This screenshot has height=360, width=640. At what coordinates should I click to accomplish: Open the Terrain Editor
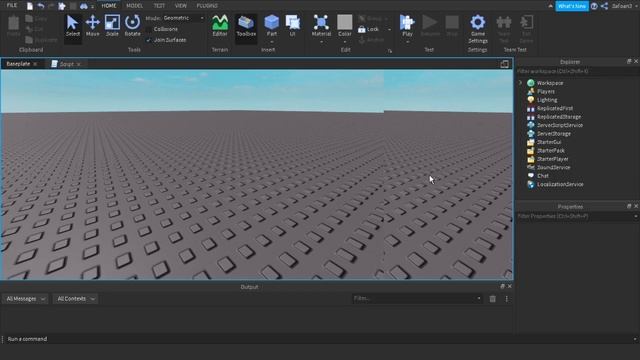[220, 26]
